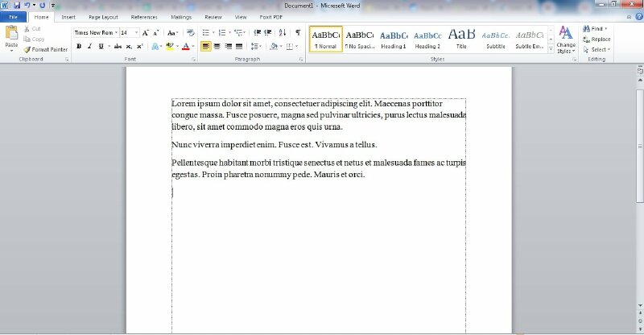Click the blue Help question mark icon
This screenshot has height=335, width=644.
point(639,17)
